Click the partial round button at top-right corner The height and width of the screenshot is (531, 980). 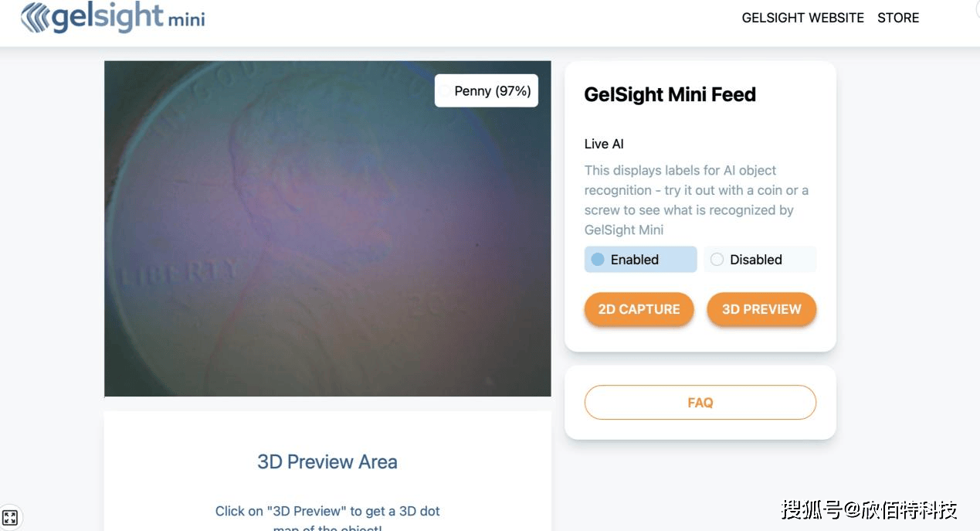click(x=975, y=6)
